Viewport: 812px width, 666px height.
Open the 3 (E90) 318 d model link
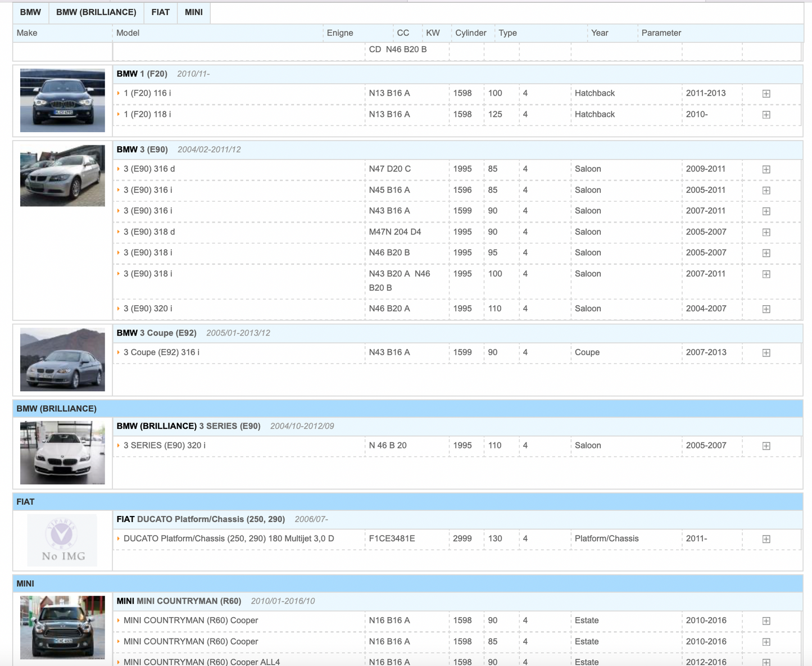pos(149,232)
